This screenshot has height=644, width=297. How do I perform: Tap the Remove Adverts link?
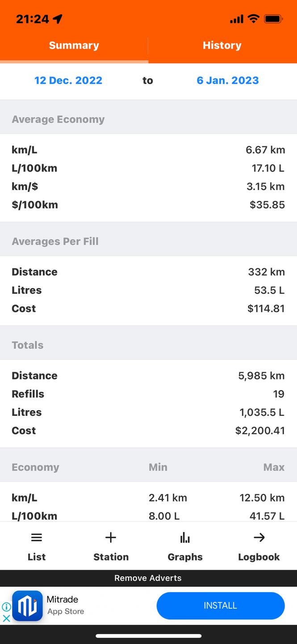click(148, 578)
